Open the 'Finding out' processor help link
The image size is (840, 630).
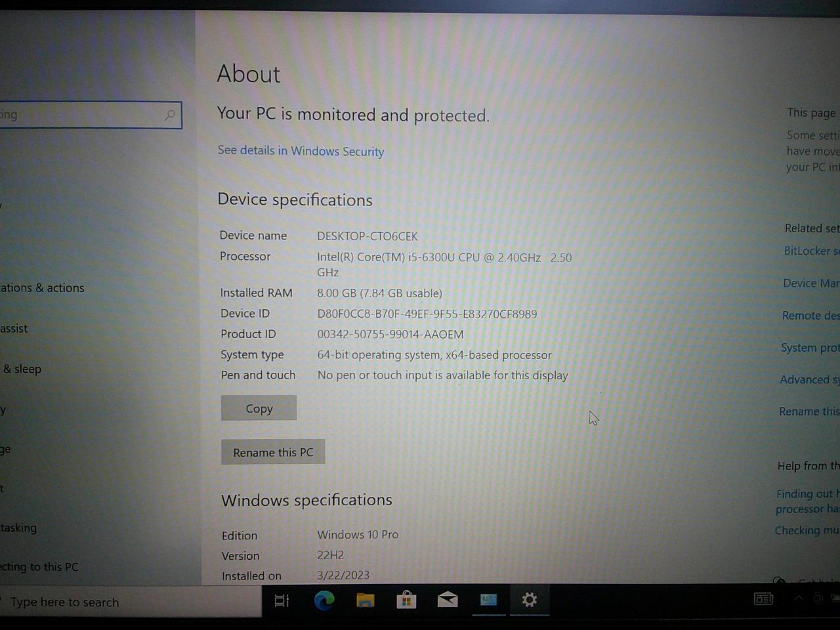pos(807,501)
